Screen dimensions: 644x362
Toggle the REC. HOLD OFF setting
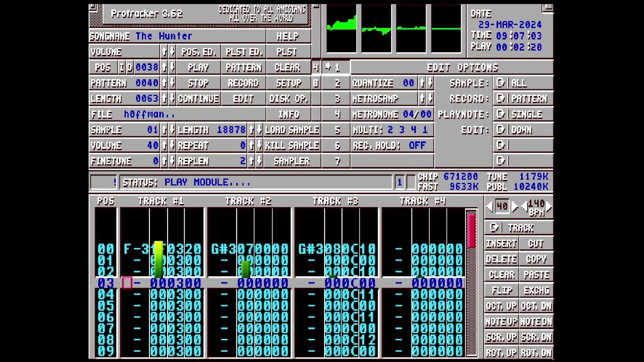pos(392,145)
